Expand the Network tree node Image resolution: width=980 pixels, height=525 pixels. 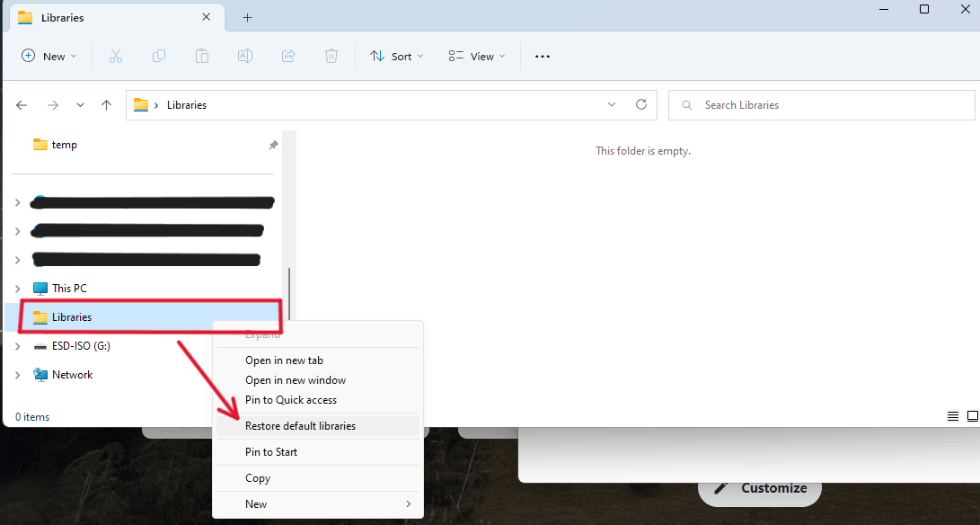17,375
